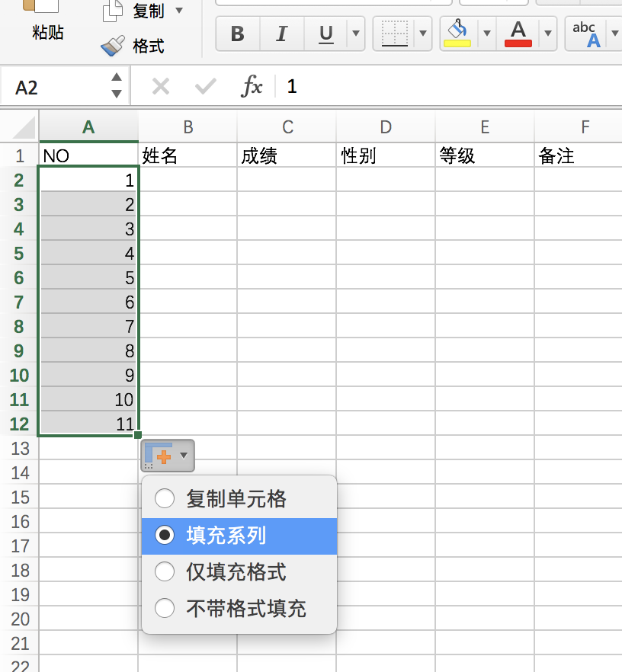Image resolution: width=622 pixels, height=672 pixels.
Task: Open the fx Insert Function dialog
Action: (x=252, y=87)
